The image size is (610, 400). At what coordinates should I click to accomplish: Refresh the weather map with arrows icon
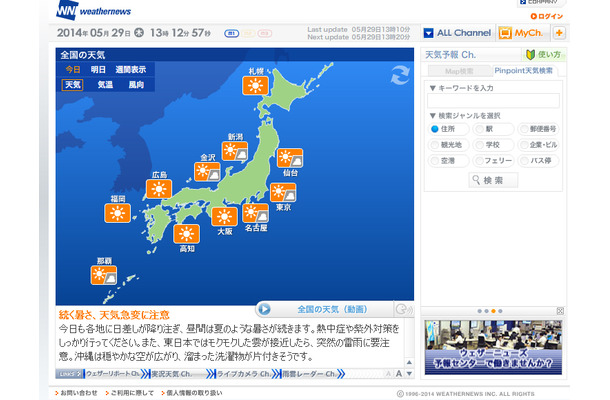pos(400,75)
